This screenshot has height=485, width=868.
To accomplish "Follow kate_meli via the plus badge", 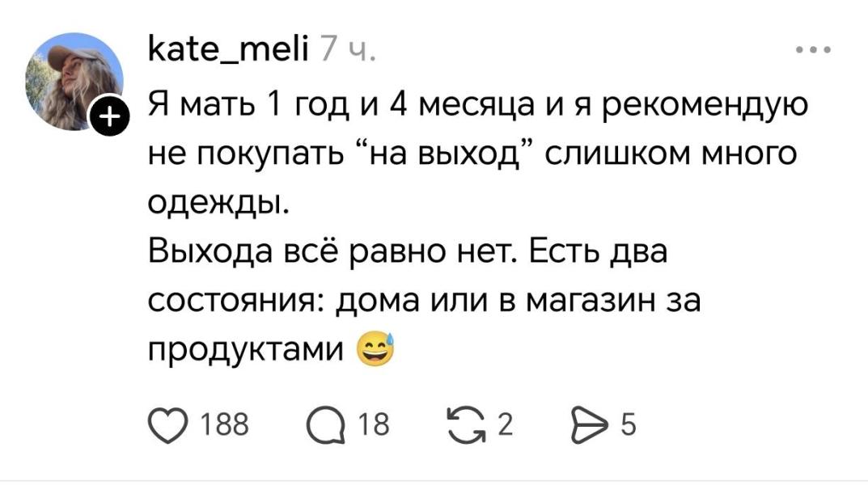I will [x=109, y=117].
